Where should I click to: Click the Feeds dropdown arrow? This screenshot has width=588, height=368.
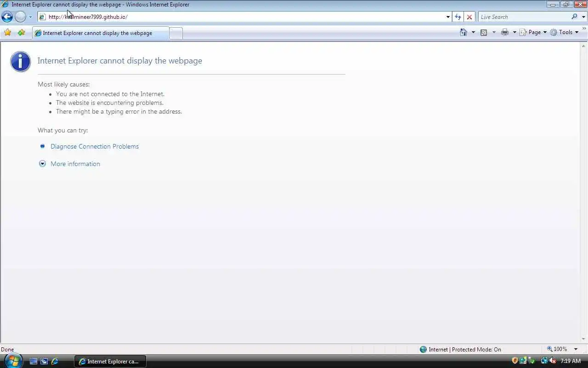(x=494, y=32)
